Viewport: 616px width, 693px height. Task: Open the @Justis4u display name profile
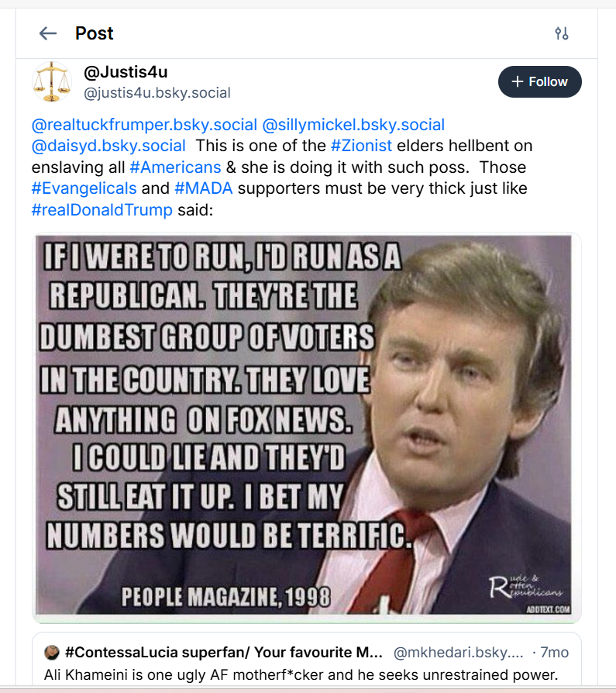(126, 73)
